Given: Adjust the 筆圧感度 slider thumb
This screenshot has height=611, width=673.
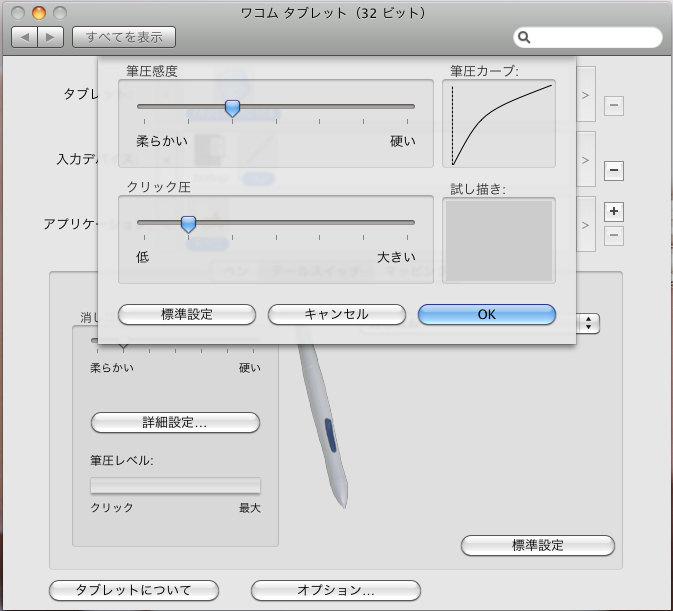Looking at the screenshot, I should (232, 108).
